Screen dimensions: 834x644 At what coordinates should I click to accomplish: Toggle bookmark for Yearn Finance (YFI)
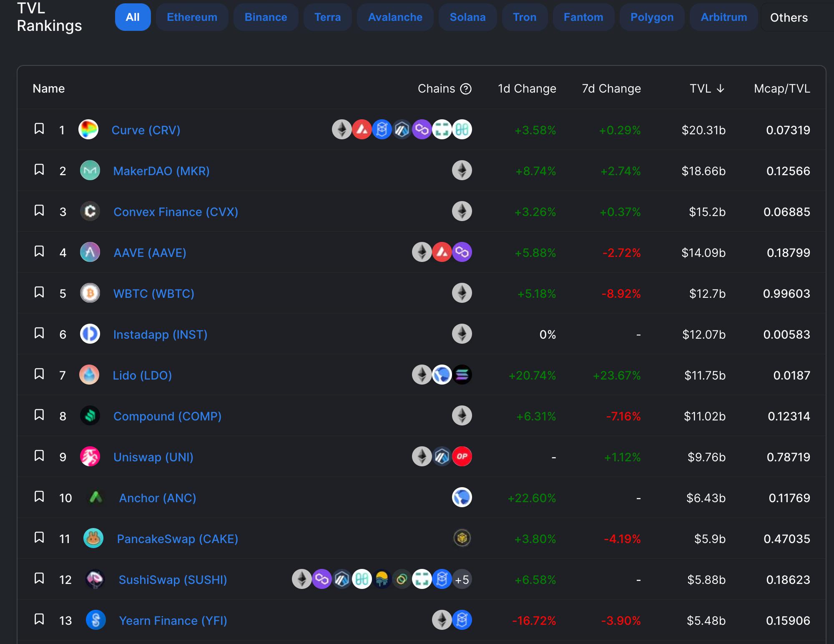[39, 619]
